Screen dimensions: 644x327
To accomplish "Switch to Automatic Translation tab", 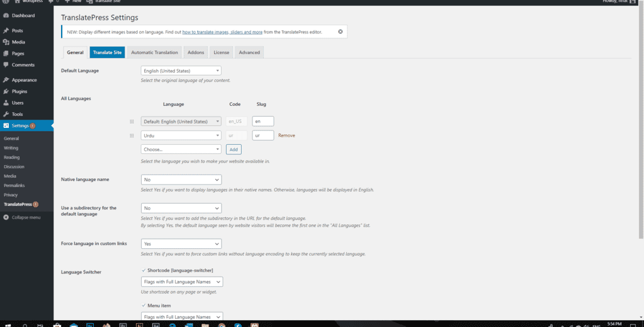I will pyautogui.click(x=154, y=52).
